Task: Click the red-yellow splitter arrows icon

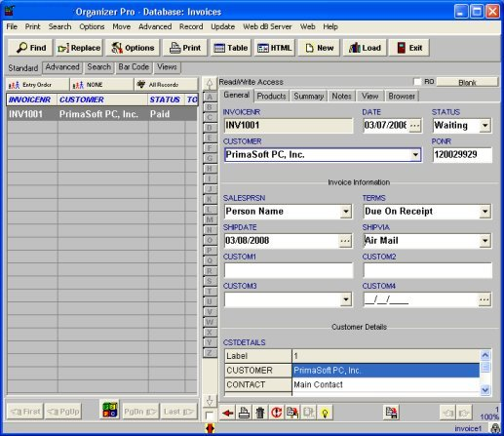Action: click(211, 428)
